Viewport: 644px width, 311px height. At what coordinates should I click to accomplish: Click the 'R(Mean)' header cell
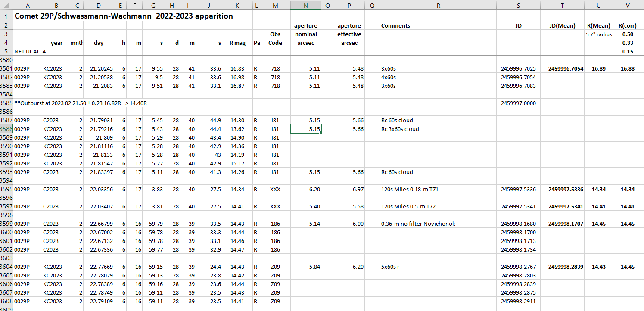click(598, 25)
